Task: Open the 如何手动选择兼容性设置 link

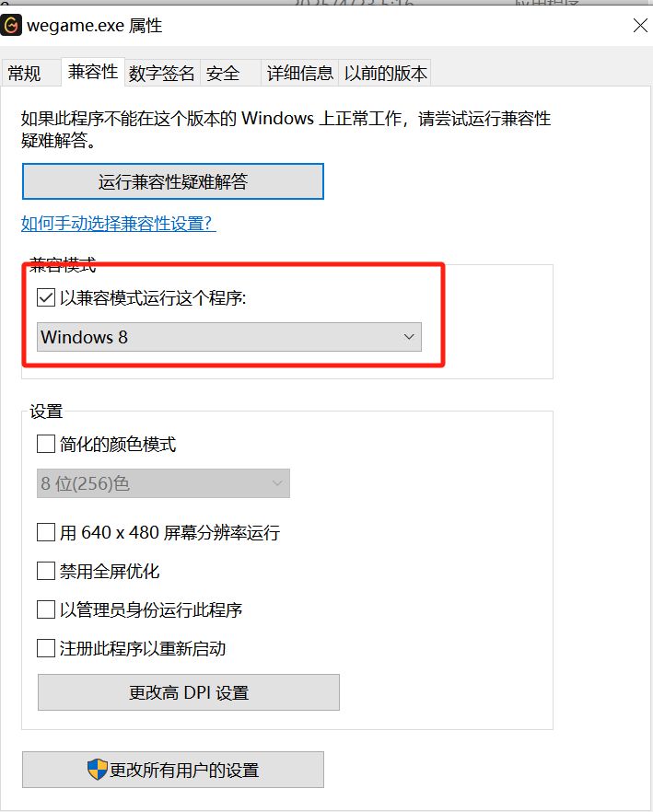Action: click(x=119, y=223)
